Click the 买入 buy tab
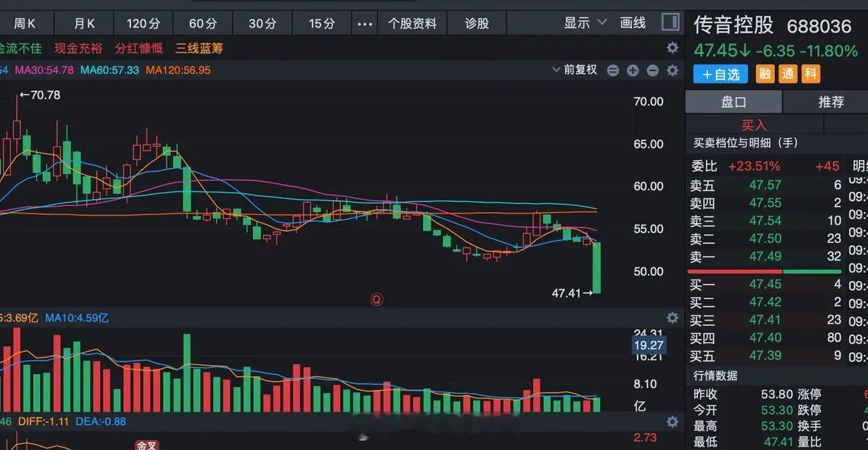868x450 pixels. (754, 125)
